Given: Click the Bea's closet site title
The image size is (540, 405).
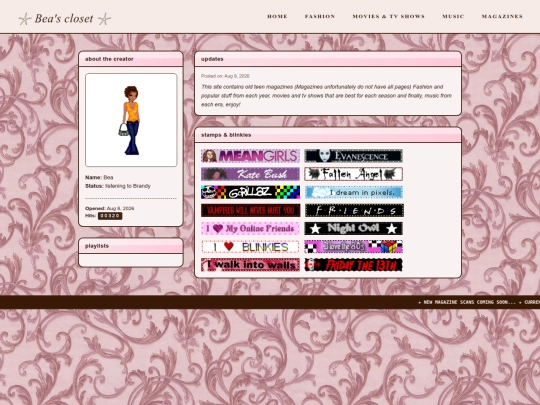Looking at the screenshot, I should click(x=64, y=19).
